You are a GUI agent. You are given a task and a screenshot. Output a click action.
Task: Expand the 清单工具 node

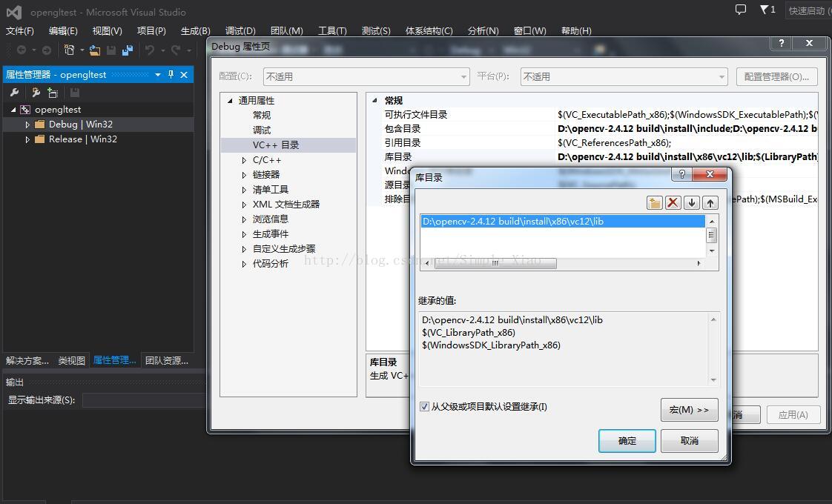coord(244,190)
